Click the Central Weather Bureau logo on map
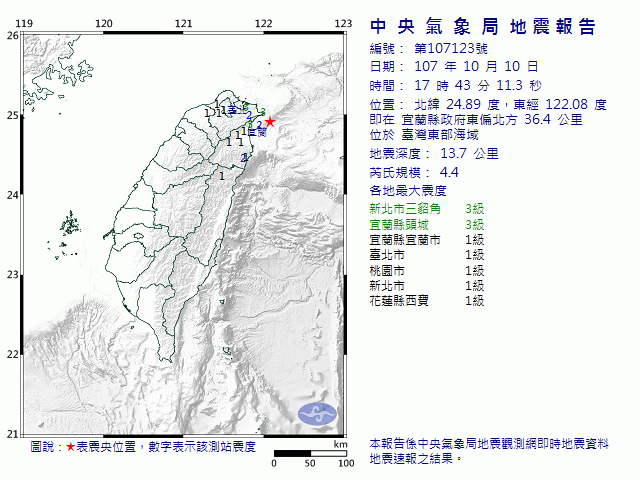 pyautogui.click(x=318, y=414)
